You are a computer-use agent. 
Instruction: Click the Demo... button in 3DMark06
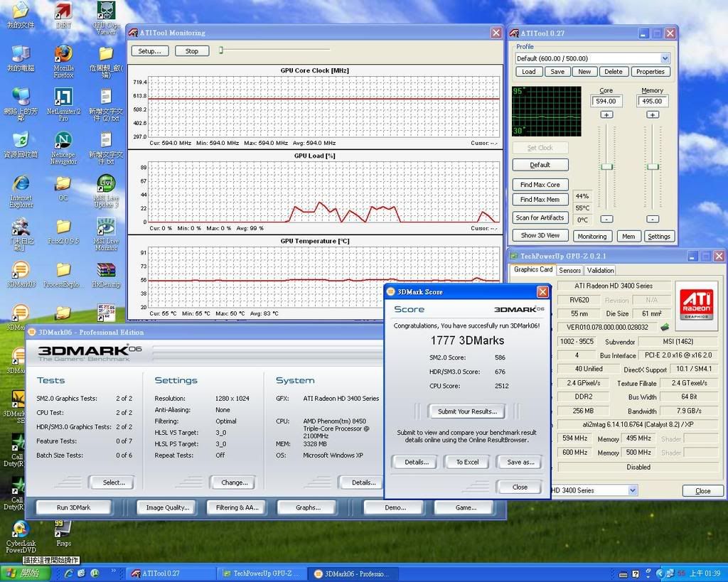(395, 507)
